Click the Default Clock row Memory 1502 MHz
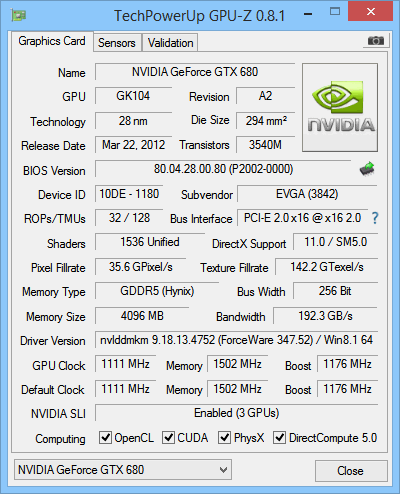 pos(237,389)
